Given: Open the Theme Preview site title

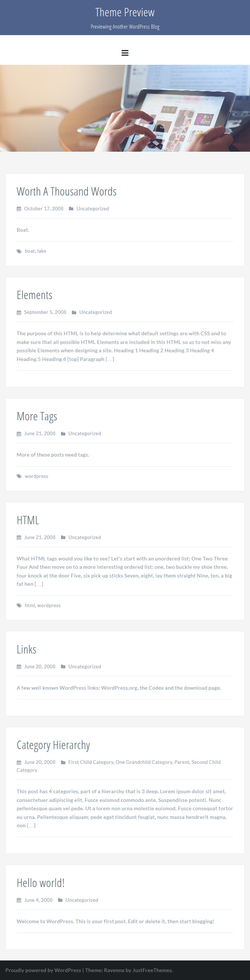Looking at the screenshot, I should tap(125, 13).
